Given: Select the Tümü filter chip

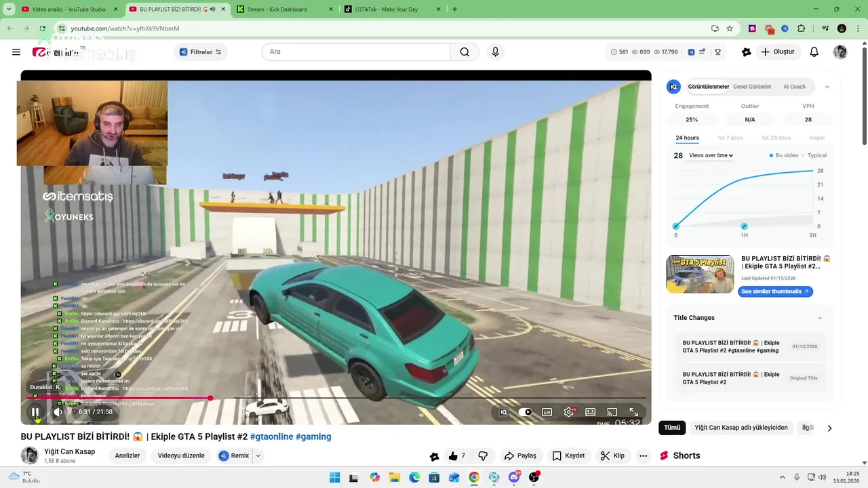Looking at the screenshot, I should (672, 428).
